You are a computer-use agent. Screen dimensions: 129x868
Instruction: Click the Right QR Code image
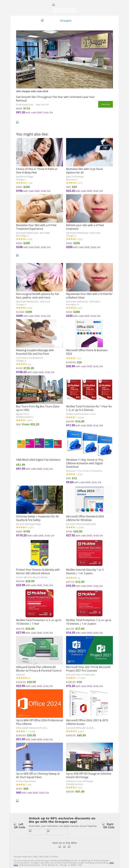tap(108, 825)
